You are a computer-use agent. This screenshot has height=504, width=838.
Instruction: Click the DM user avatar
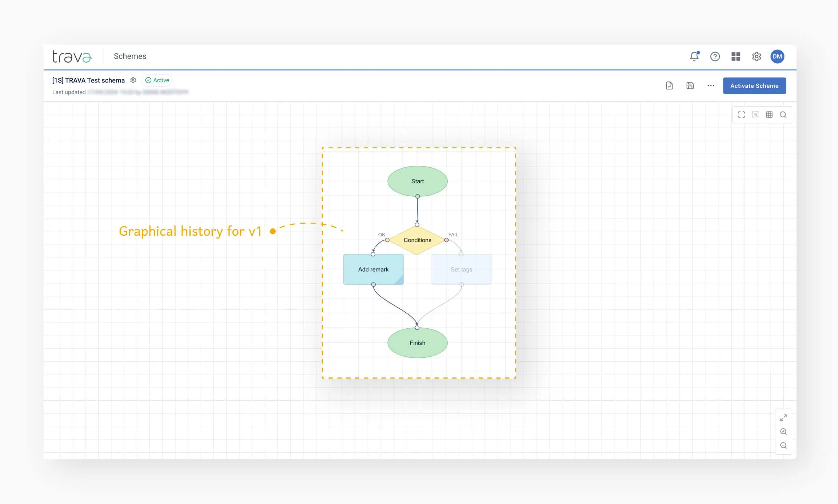pyautogui.click(x=777, y=56)
